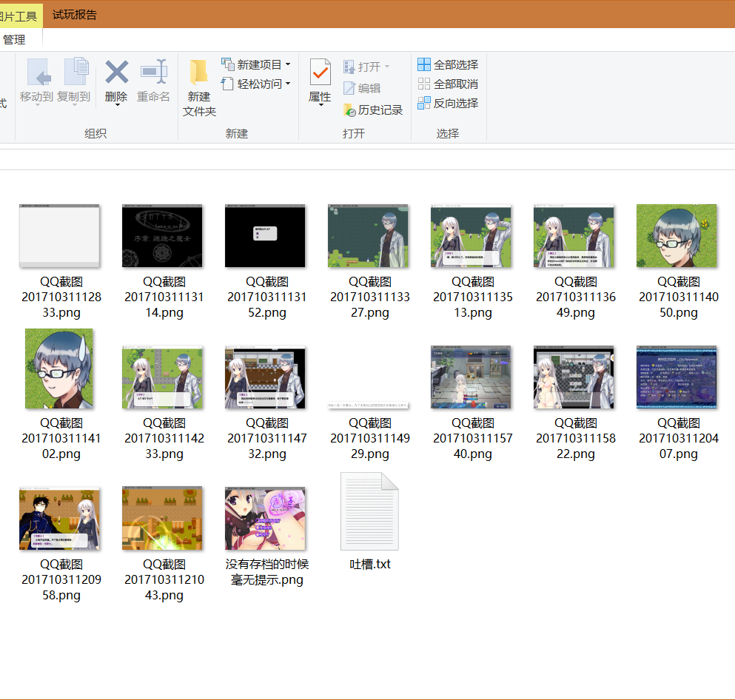Click the 重命名 (Rename) icon
This screenshot has height=700, width=735.
click(154, 72)
